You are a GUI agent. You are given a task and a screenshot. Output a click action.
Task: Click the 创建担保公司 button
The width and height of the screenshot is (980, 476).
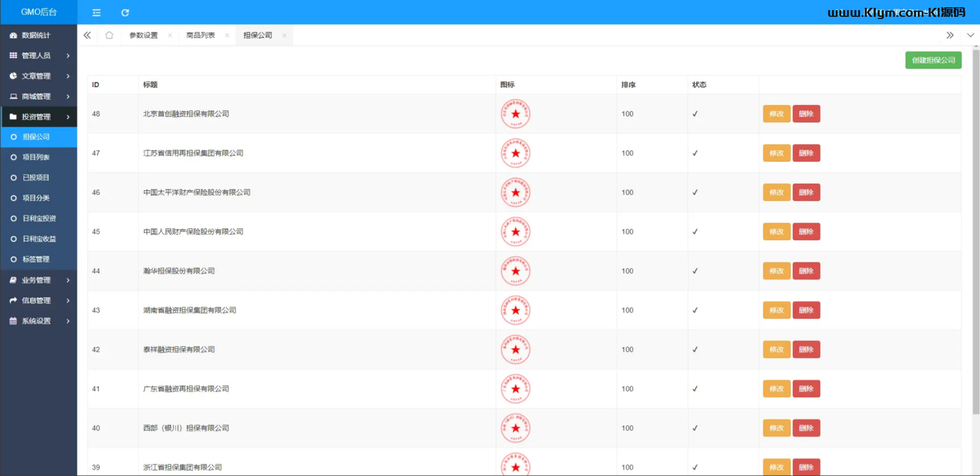click(933, 60)
